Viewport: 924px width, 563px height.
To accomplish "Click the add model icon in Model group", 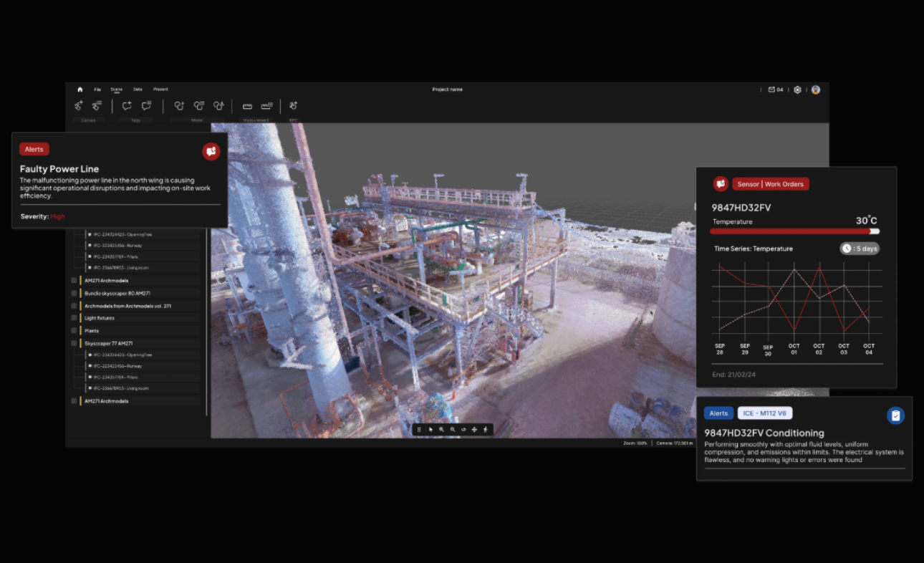I will 179,106.
